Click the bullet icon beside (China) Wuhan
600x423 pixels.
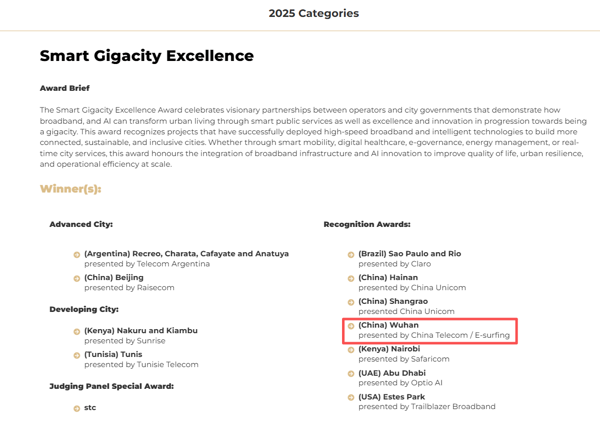pos(351,326)
